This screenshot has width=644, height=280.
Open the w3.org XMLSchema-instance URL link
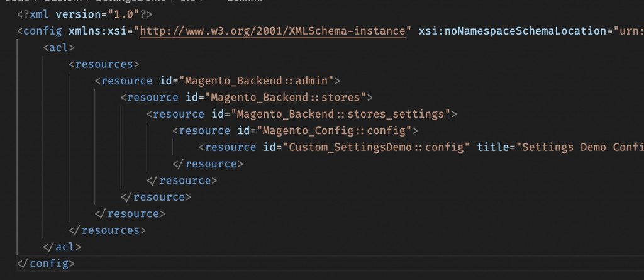click(272, 31)
